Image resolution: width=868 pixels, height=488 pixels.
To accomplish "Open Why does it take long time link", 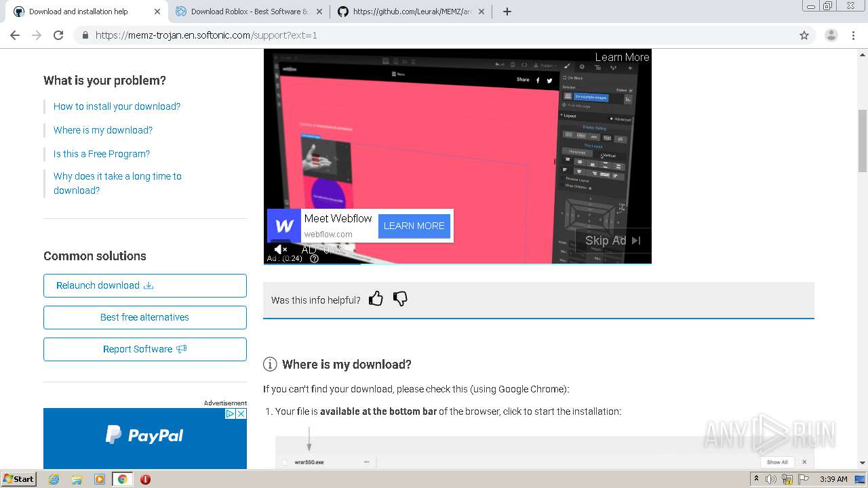I will pyautogui.click(x=117, y=183).
